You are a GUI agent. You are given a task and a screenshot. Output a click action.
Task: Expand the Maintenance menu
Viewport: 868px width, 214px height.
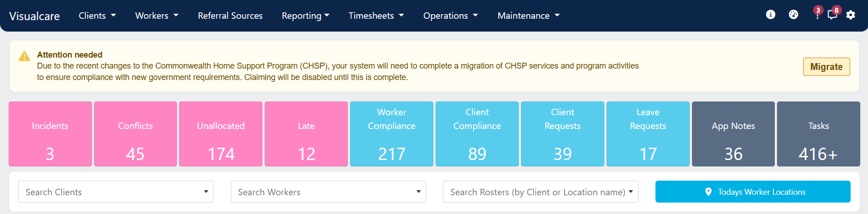coord(529,16)
